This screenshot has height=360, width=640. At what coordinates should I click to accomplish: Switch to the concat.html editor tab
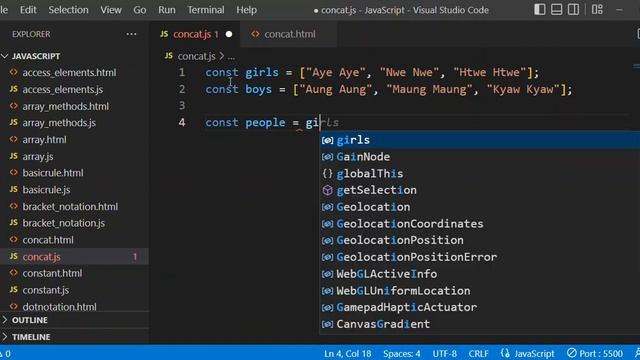point(289,34)
